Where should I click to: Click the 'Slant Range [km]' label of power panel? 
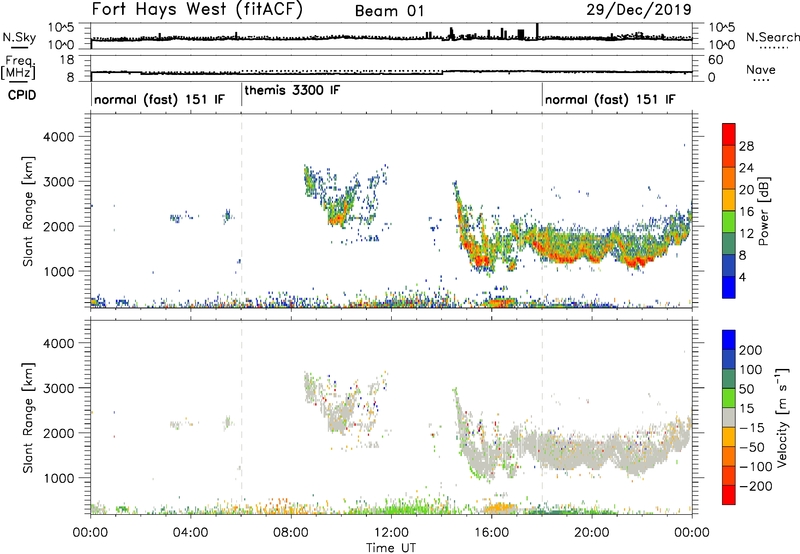click(28, 211)
